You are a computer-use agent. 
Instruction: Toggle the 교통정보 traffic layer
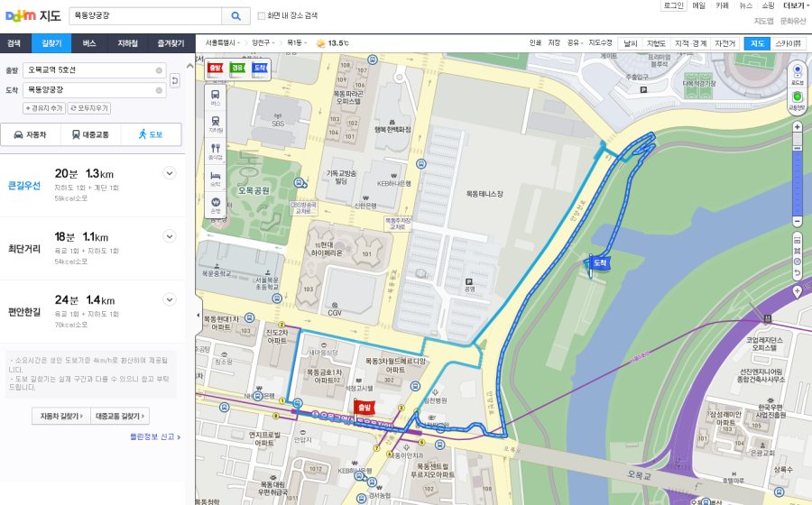[x=797, y=101]
